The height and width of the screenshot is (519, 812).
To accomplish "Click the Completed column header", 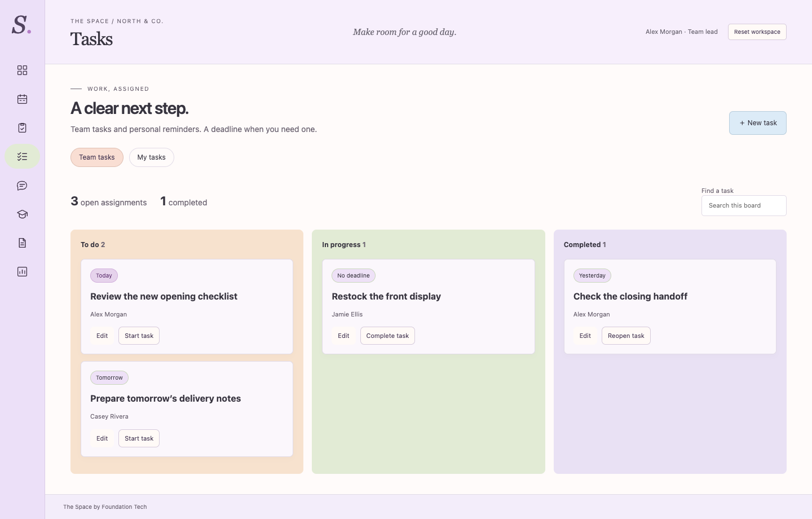I will [585, 245].
